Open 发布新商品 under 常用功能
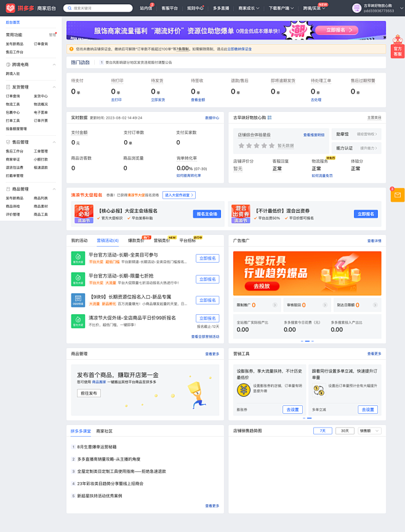This screenshot has width=405, height=532. 15,44
